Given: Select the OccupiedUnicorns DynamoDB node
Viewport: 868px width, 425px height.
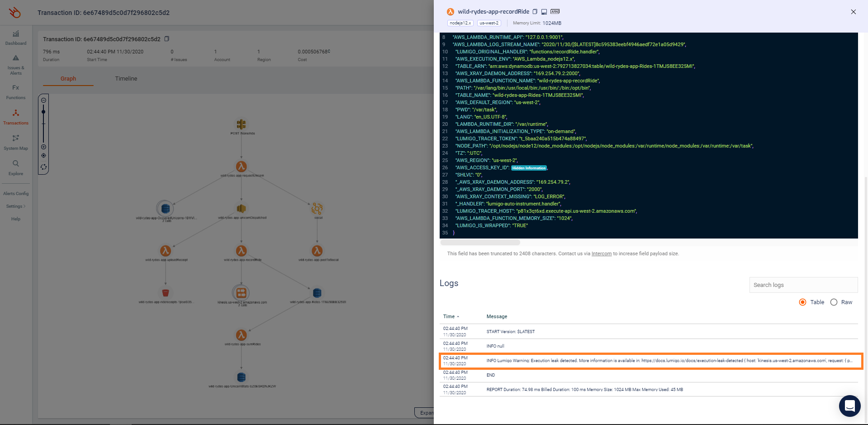Looking at the screenshot, I should coord(165,209).
